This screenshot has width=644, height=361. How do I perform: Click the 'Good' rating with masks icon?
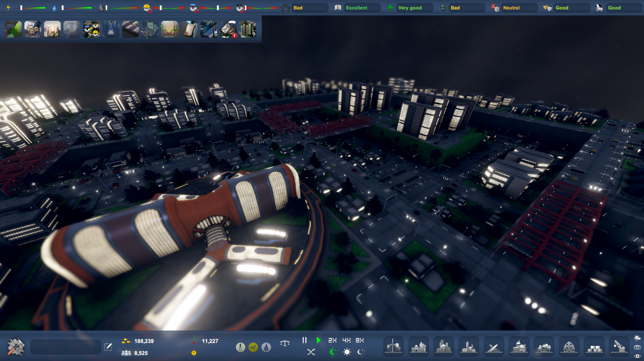coord(572,8)
